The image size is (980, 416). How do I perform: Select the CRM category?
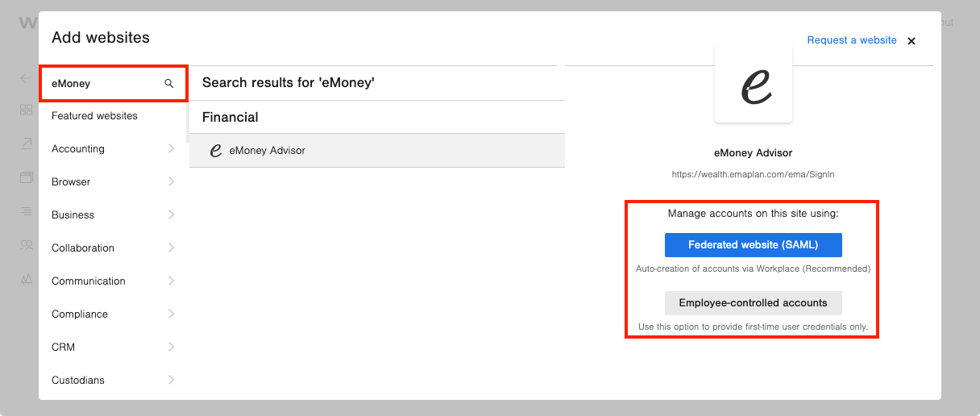tap(63, 347)
